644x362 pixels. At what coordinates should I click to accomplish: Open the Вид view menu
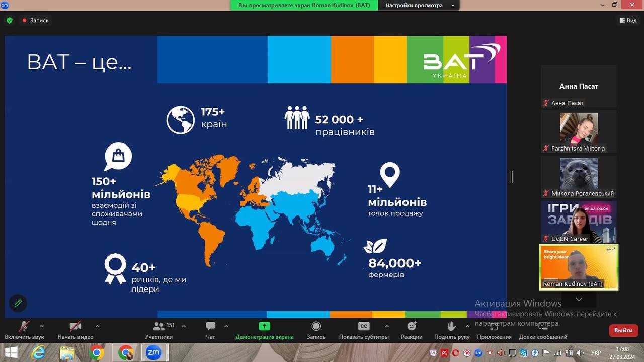tap(628, 21)
